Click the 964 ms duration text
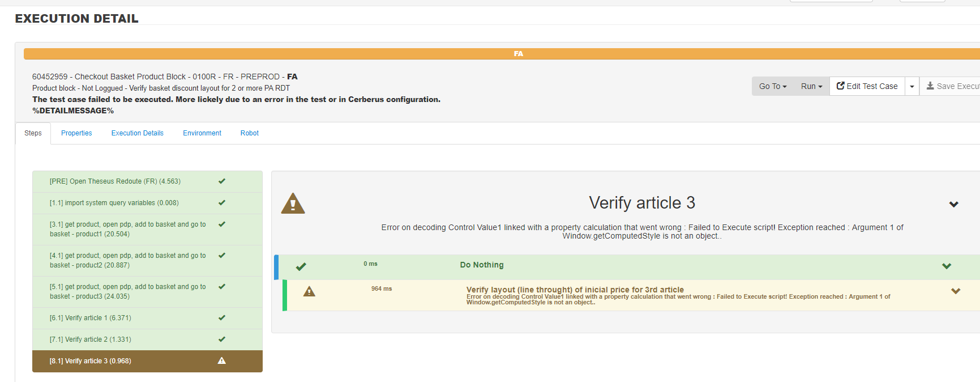The height and width of the screenshot is (382, 980). (382, 288)
